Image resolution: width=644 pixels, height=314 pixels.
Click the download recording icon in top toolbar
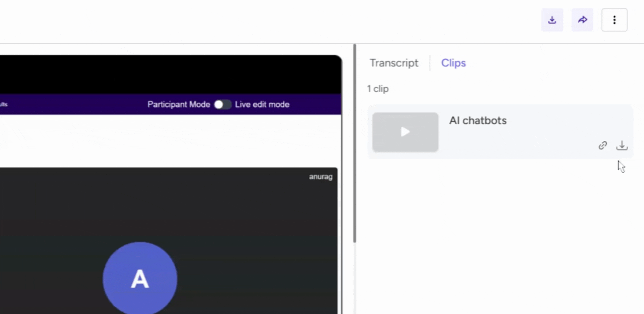point(552,20)
